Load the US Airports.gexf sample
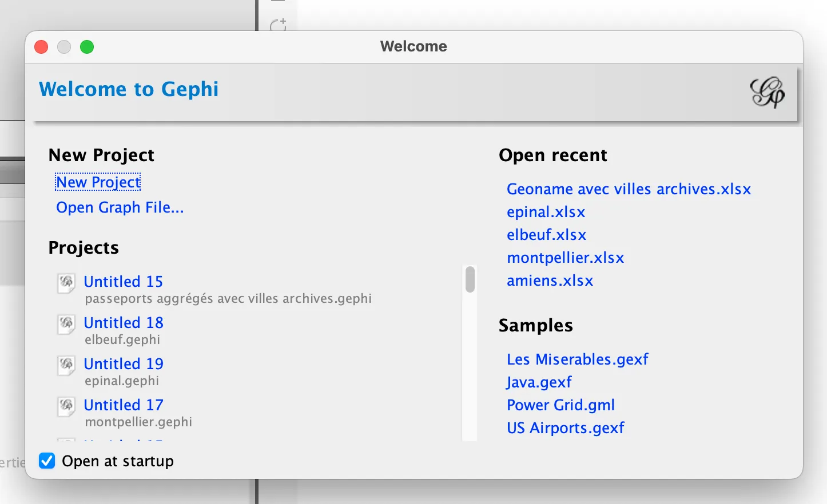The height and width of the screenshot is (504, 827). point(565,428)
